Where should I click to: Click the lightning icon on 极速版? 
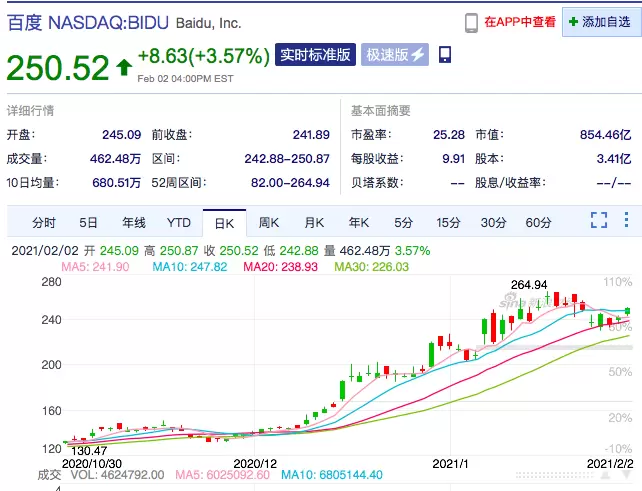tap(417, 56)
